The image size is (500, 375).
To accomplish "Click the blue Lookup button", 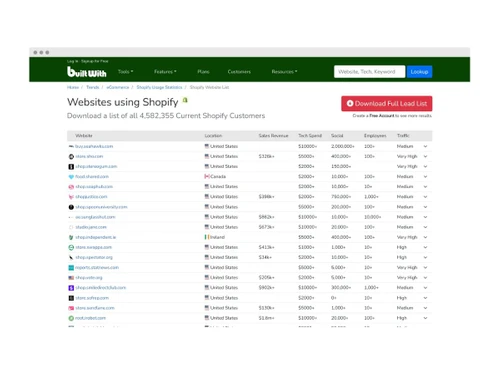I will pyautogui.click(x=419, y=72).
